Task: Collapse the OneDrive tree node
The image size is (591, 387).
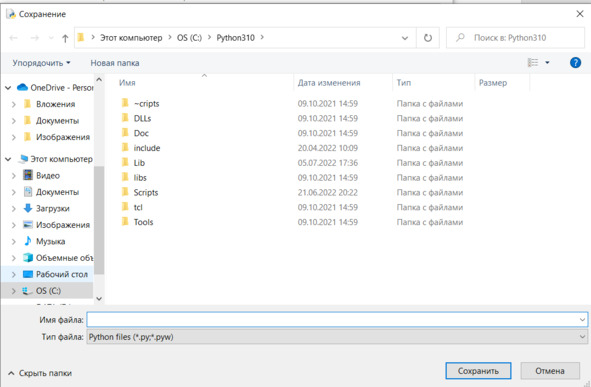Action: tap(8, 88)
